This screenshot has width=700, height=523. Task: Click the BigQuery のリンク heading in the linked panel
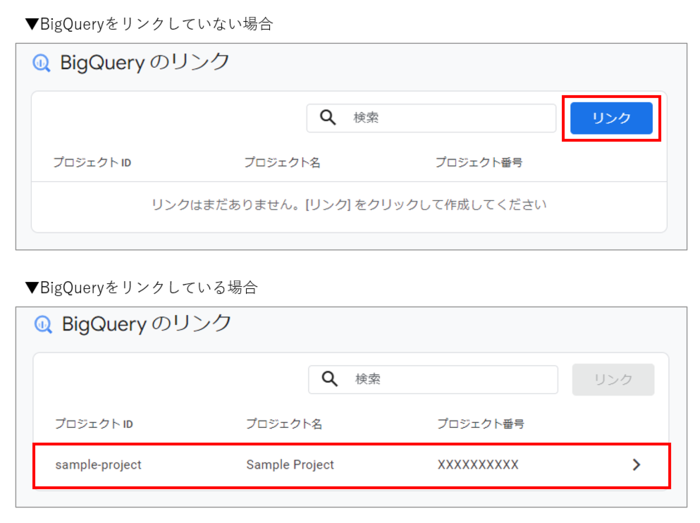[x=146, y=324]
